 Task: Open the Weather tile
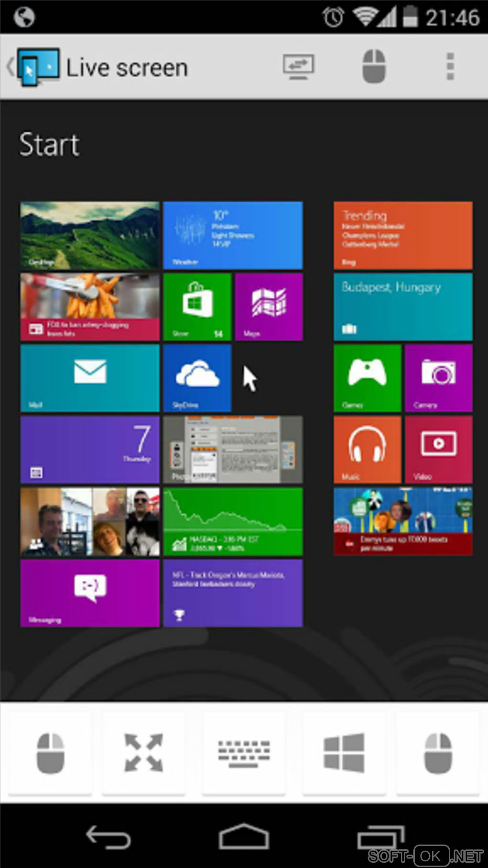(x=233, y=236)
